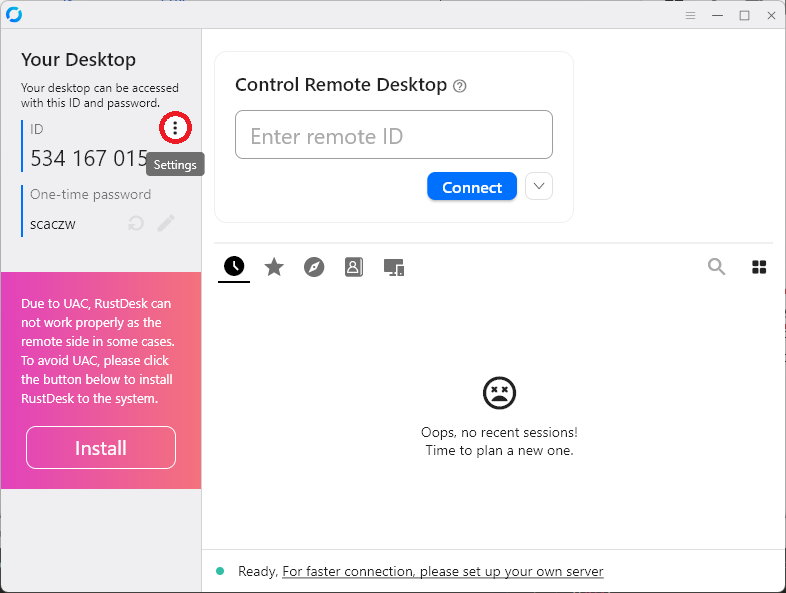Viewport: 786px width, 593px height.
Task: Switch to the Recent sessions clock tab
Action: (234, 266)
